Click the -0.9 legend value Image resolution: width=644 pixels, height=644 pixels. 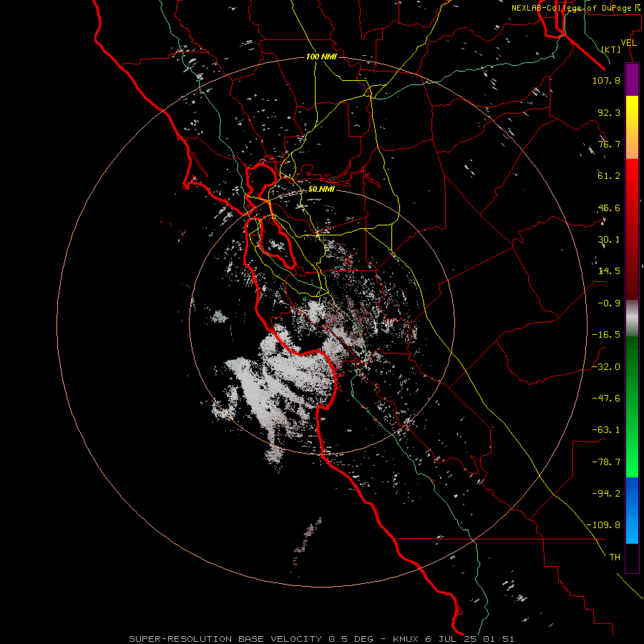609,303
